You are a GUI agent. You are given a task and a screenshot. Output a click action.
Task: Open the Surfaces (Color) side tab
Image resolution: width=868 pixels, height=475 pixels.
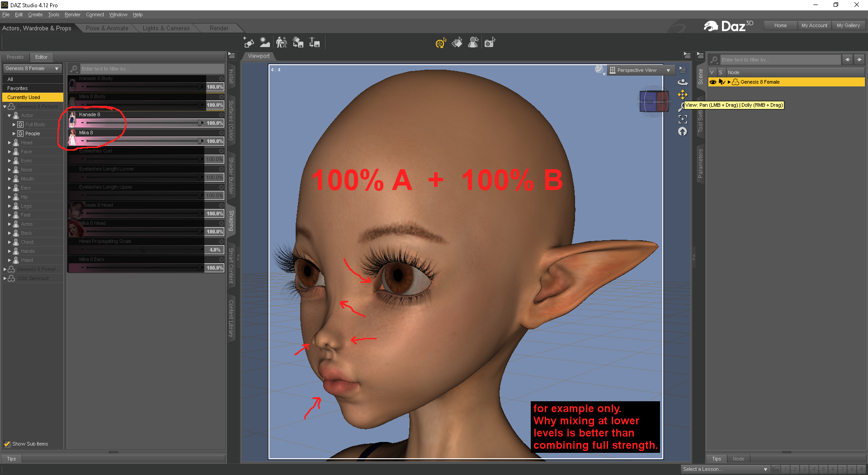coord(231,120)
